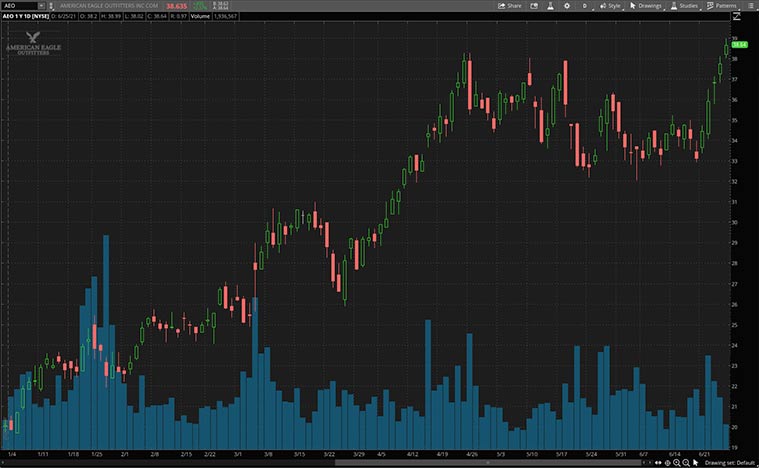The width and height of the screenshot is (759, 468).
Task: Click the expand chart icon below Patterns
Action: point(737,16)
